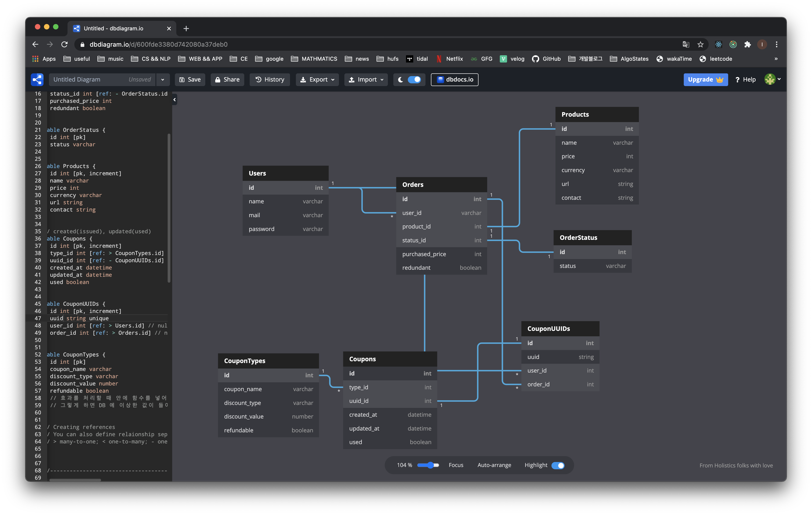Open the History panel

270,79
